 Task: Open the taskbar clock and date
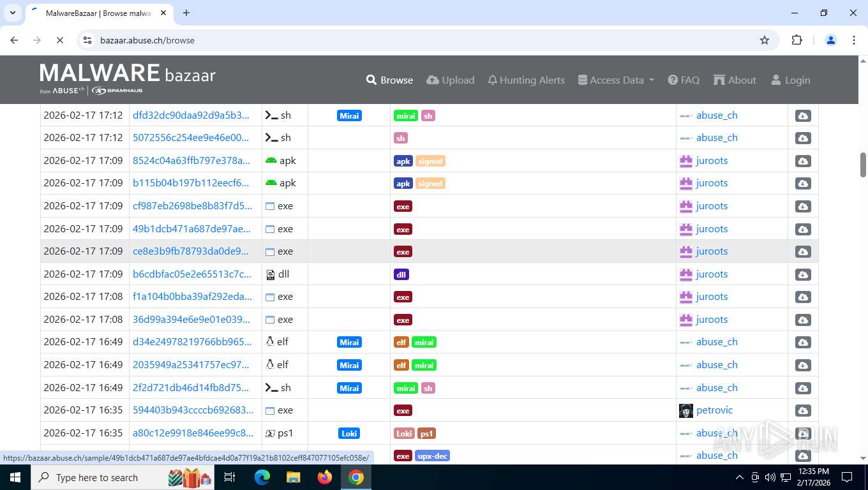pos(814,477)
